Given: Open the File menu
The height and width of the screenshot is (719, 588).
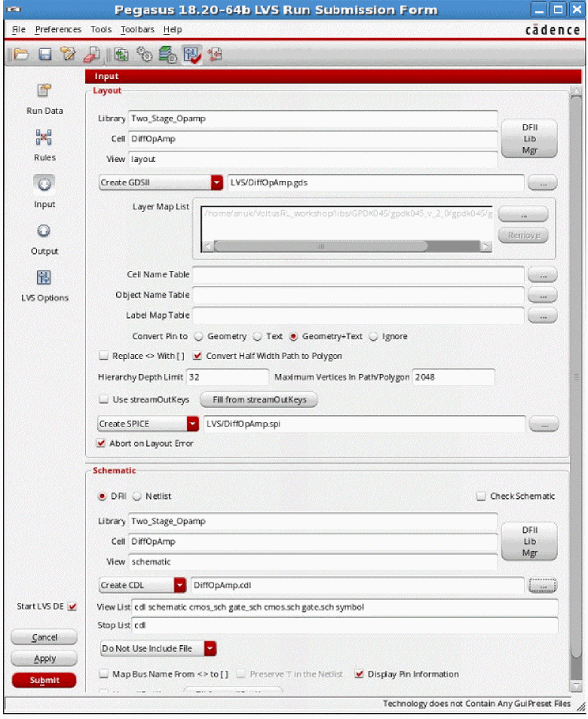Looking at the screenshot, I should point(19,30).
